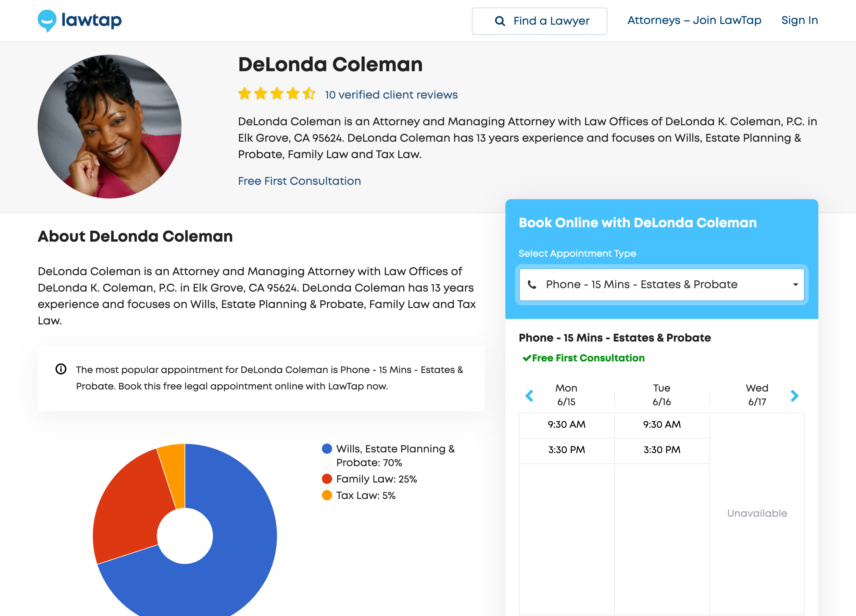
Task: Click the Free First Consultation link under bio
Action: (x=299, y=181)
